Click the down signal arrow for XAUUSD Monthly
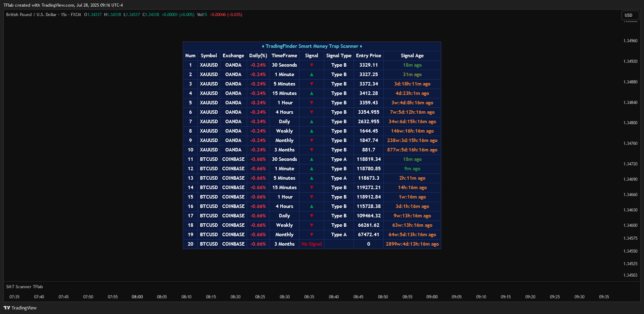The image size is (644, 314). (x=312, y=140)
